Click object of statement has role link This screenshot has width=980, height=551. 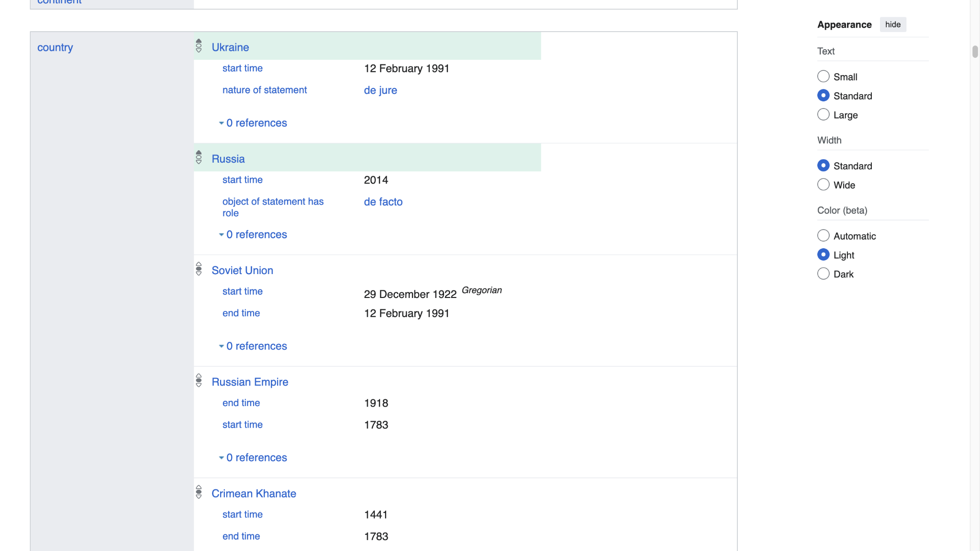(x=273, y=207)
